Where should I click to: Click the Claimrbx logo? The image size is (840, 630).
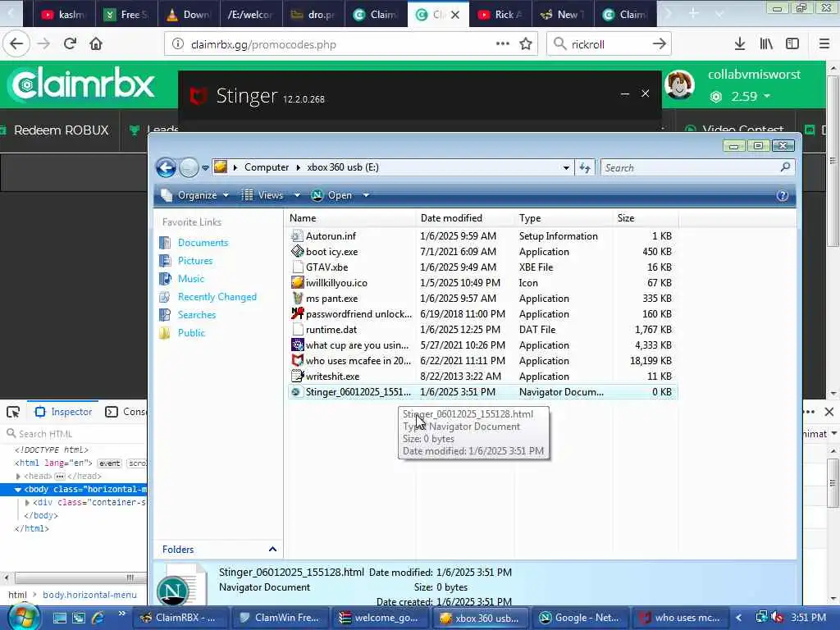point(83,84)
